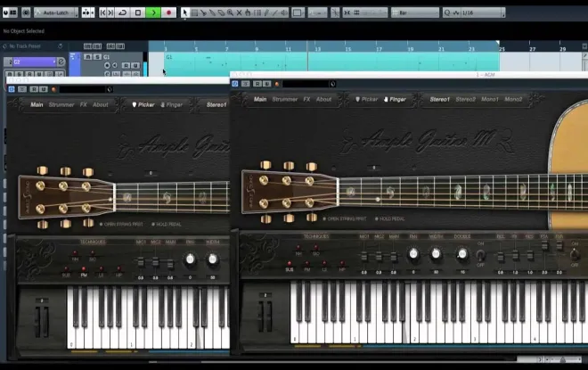
Task: Click bar 27 on the ruler
Action: [x=532, y=49]
